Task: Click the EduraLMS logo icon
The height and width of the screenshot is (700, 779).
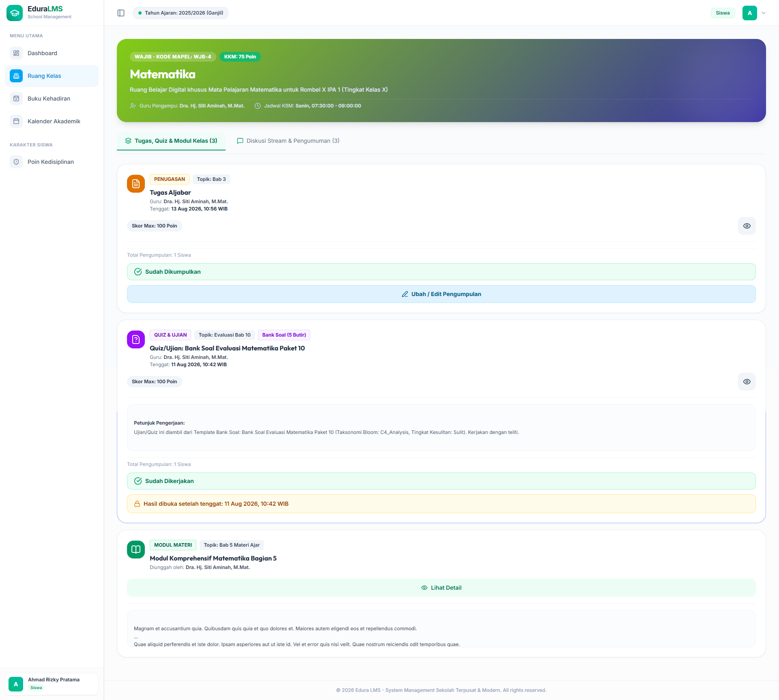Action: 15,13
